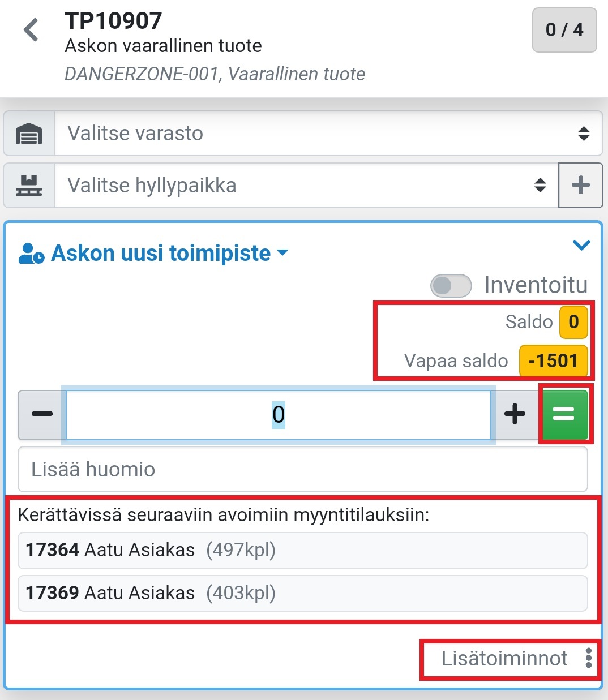Open the Valitse varasto dropdown
The width and height of the screenshot is (608, 700).
point(328,134)
